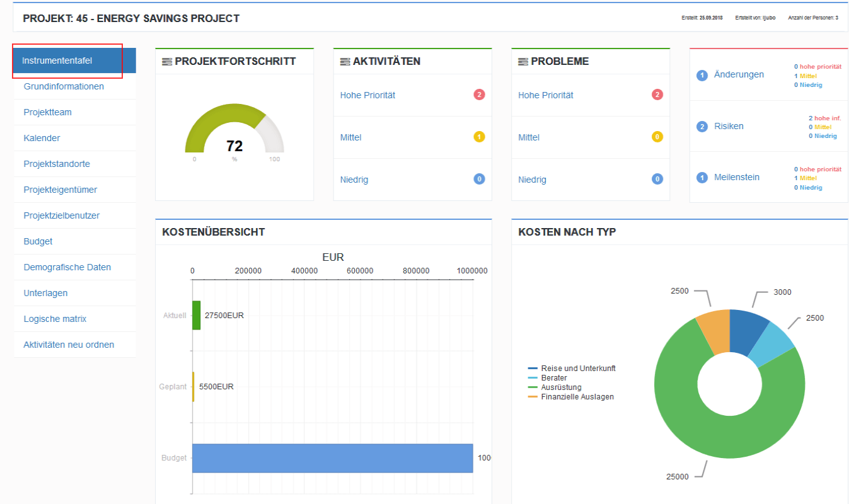
Task: Click yellow badge 0 in Probleme
Action: tap(657, 137)
